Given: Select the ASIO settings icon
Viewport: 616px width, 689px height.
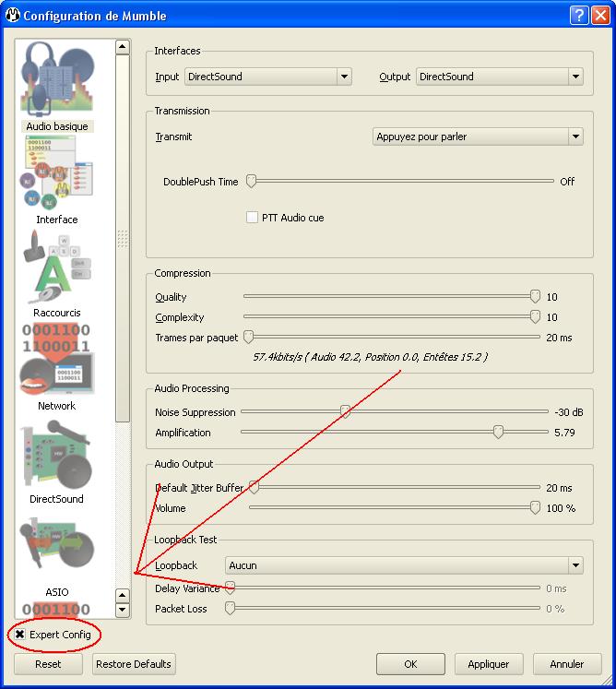Looking at the screenshot, I should pos(57,550).
